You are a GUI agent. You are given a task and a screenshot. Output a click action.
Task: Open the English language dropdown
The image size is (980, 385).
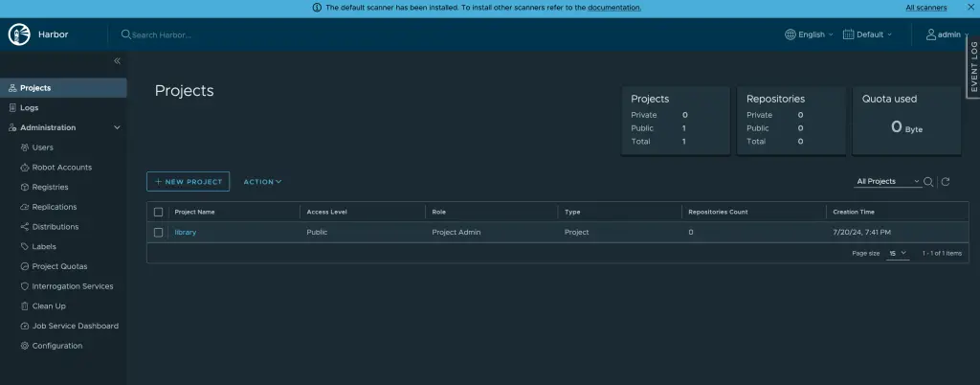809,34
